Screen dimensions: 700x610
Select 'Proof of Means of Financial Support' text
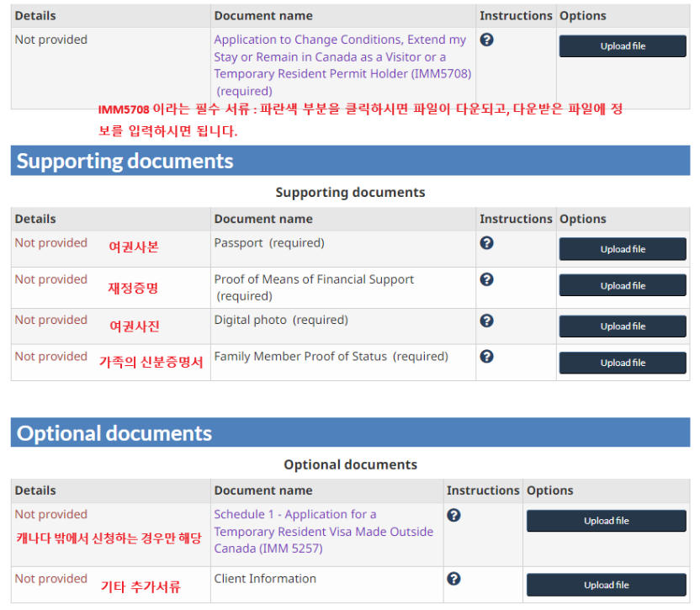[314, 279]
